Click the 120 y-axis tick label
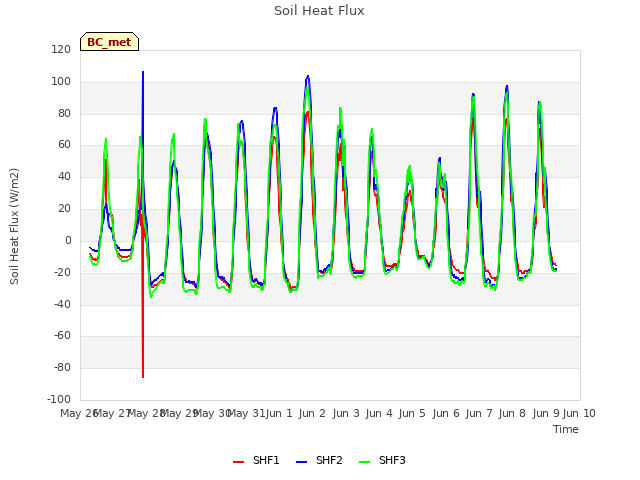 [x=61, y=49]
